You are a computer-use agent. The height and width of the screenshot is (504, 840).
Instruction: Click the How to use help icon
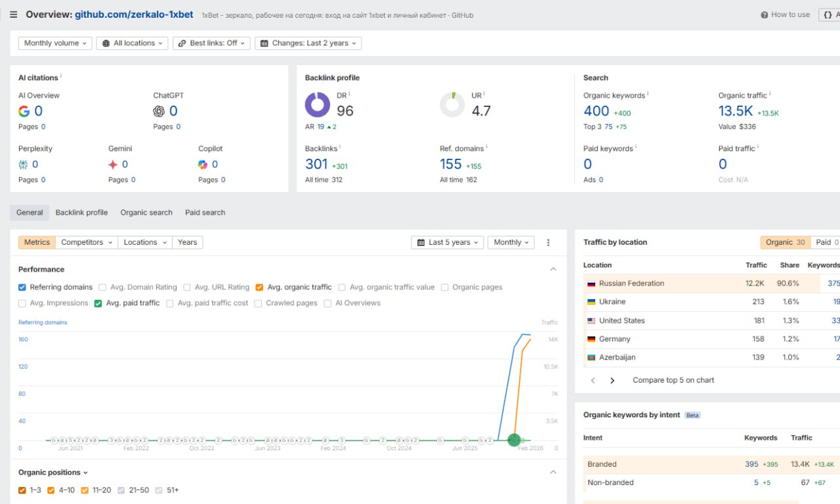(x=765, y=15)
